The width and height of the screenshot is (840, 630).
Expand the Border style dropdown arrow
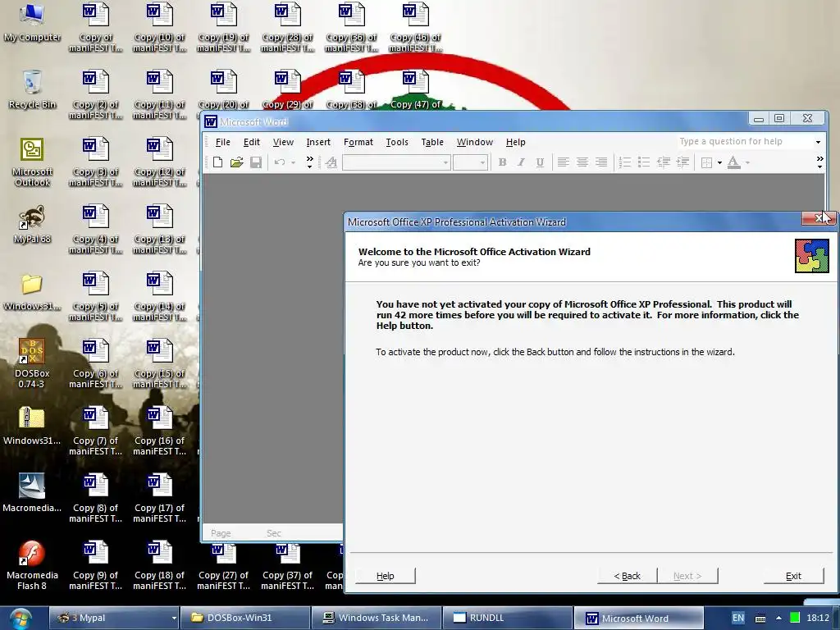tap(719, 162)
